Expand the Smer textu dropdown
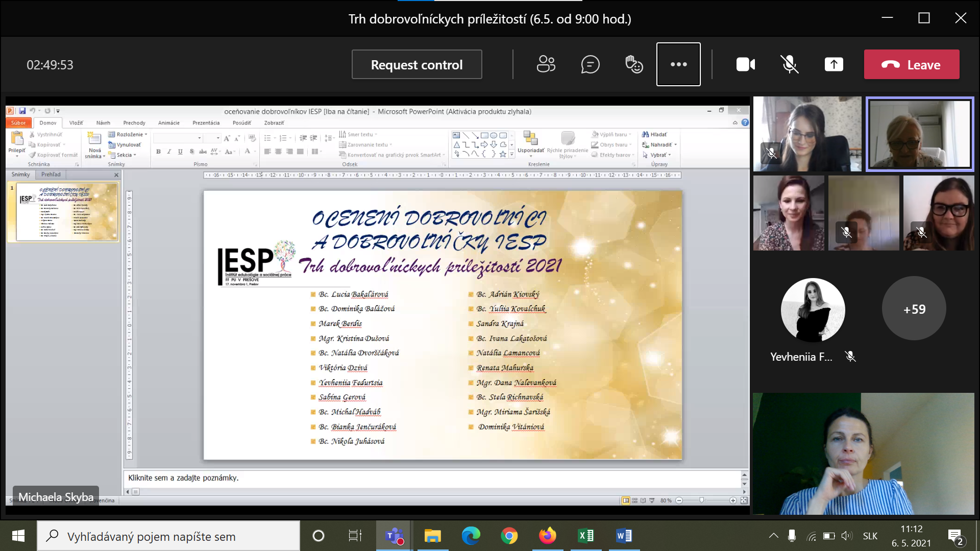 pos(358,135)
